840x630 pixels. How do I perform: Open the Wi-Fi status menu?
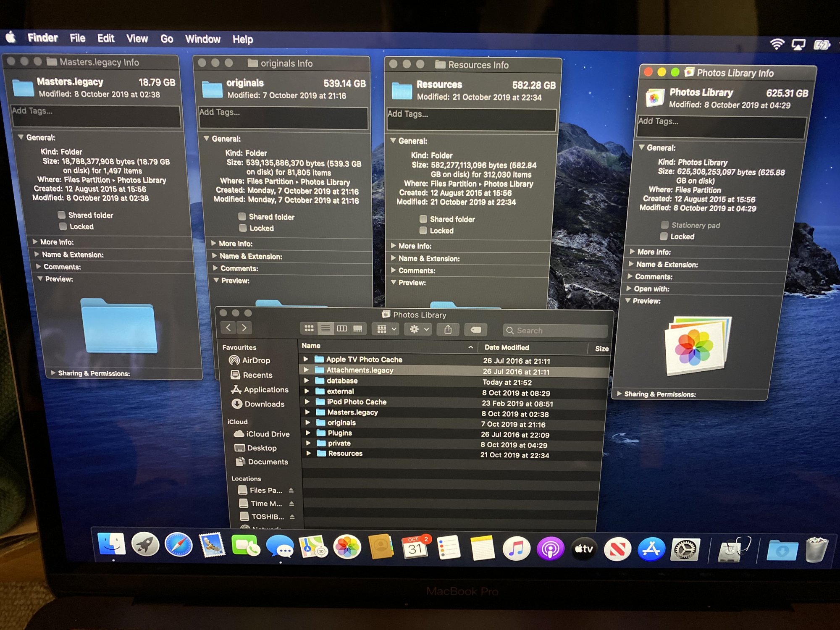777,45
